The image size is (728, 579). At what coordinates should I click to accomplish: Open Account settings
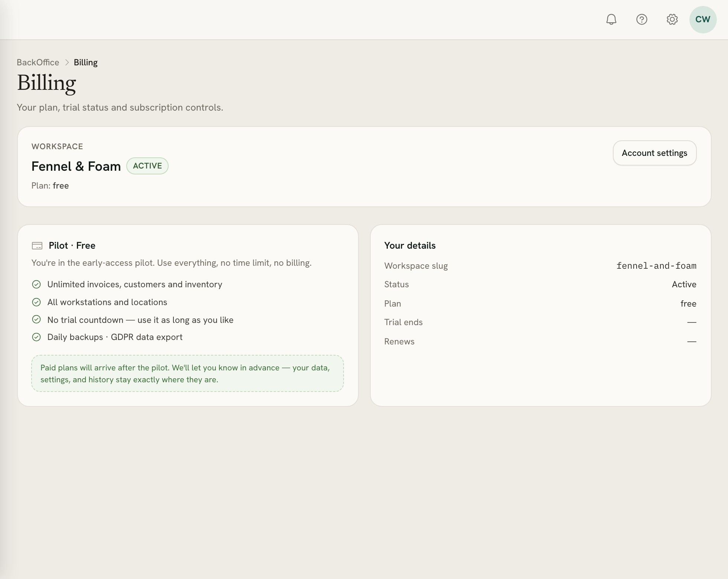(654, 153)
